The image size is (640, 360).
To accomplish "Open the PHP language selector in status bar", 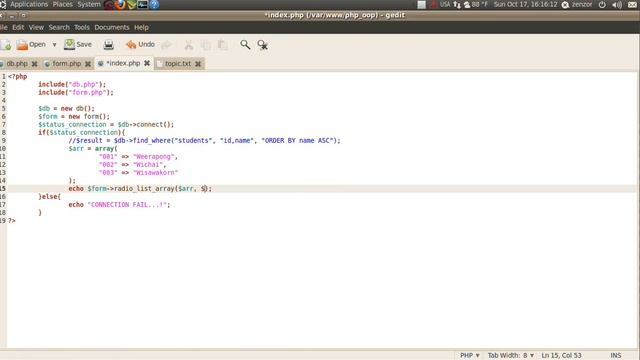I will point(469,356).
